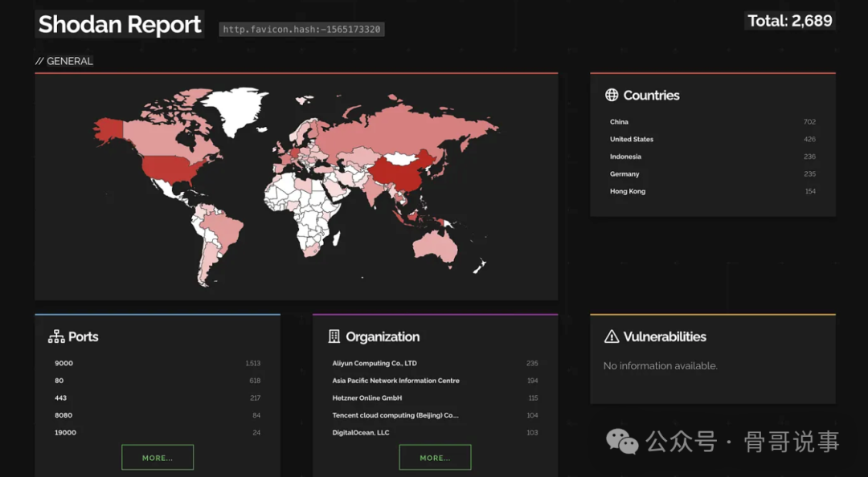Open Aliyun Computing Co., LTD results
Image resolution: width=868 pixels, height=477 pixels.
pyautogui.click(x=374, y=363)
